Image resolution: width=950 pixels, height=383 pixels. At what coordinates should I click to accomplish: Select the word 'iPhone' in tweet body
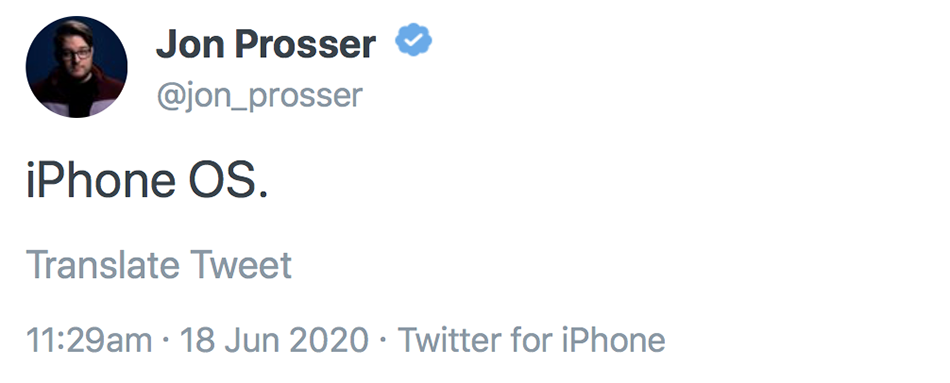(101, 181)
